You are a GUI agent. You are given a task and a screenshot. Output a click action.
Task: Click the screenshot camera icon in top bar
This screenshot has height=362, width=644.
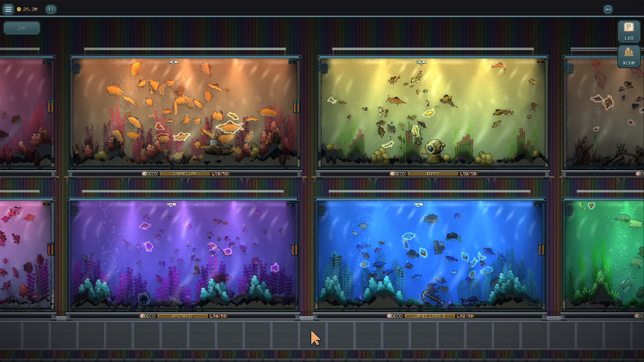point(608,9)
